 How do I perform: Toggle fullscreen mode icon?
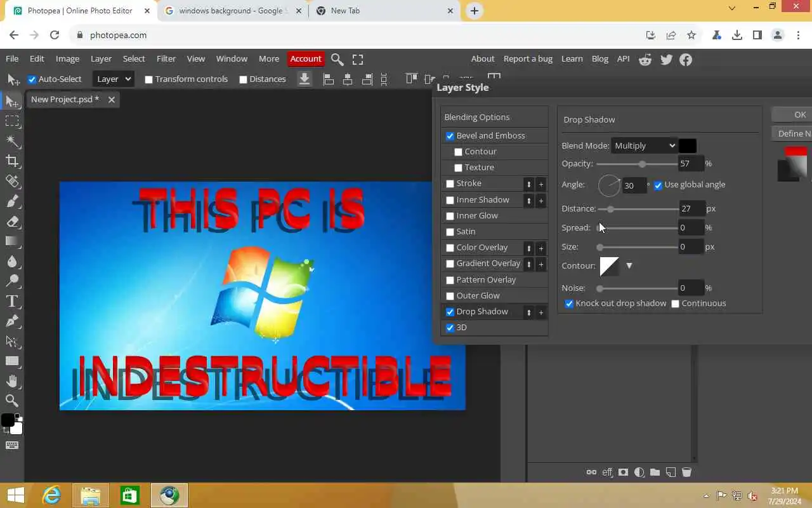click(358, 59)
